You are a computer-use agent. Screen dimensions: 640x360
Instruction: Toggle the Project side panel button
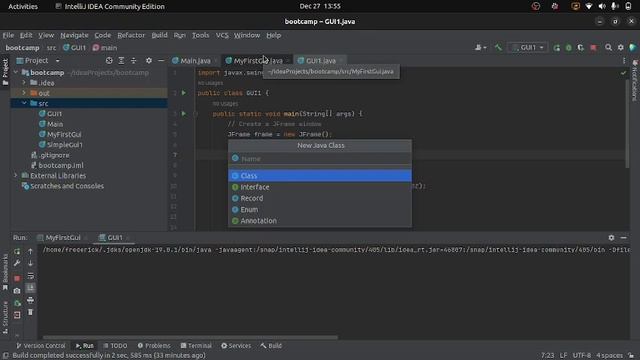[5, 72]
